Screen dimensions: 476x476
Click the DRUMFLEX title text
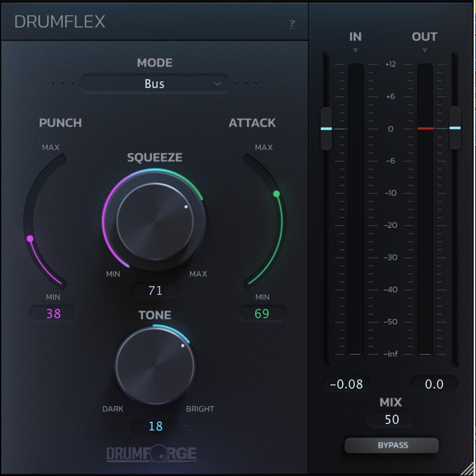pos(59,22)
